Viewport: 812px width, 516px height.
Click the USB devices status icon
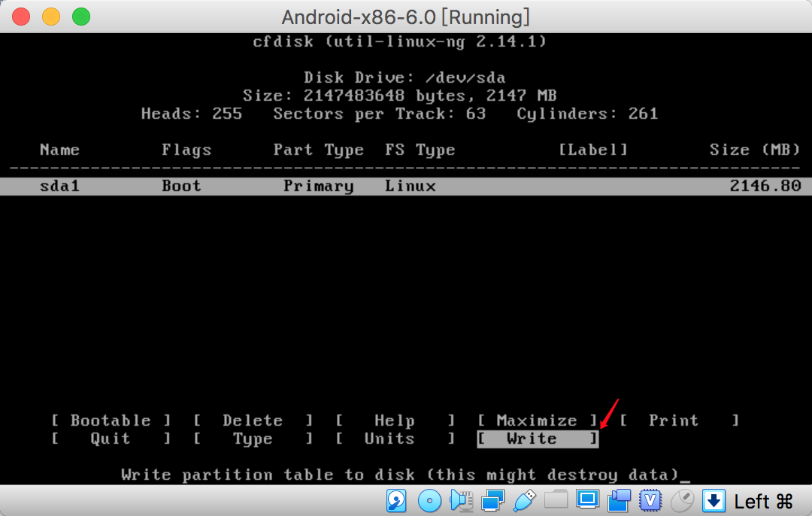pyautogui.click(x=524, y=499)
